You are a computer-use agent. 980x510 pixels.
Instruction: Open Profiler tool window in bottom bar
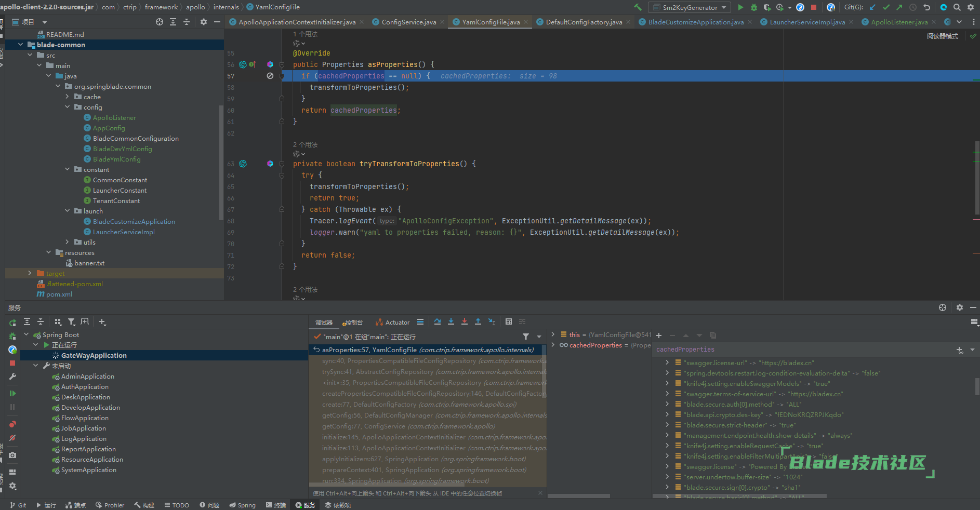110,505
